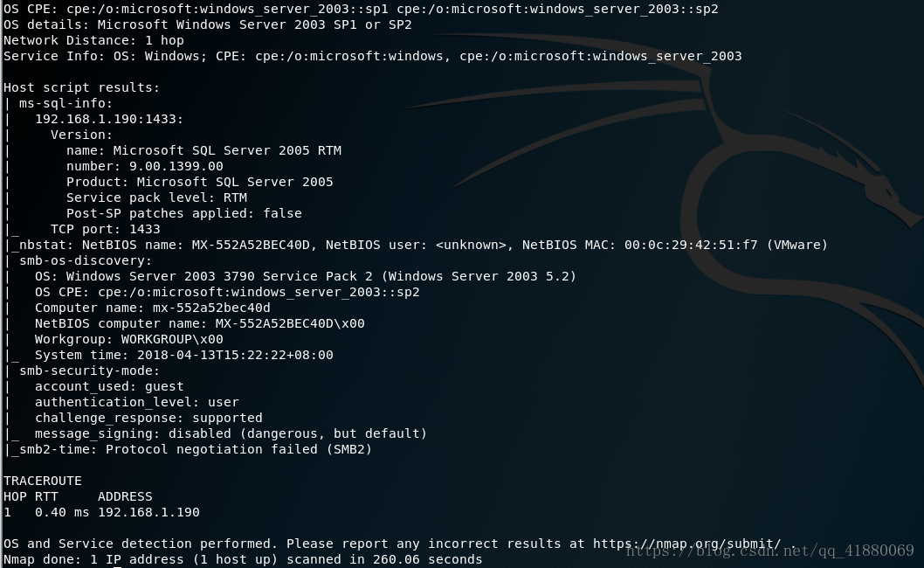Viewport: 924px width, 568px height.
Task: Click 'OS details: Microsoft Windows Server 2003 SP1 or SP2'
Action: pyautogui.click(x=208, y=24)
